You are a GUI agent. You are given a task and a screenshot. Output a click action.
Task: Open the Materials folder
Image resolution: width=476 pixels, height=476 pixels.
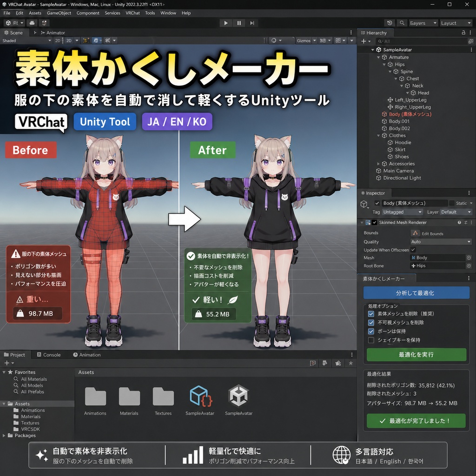129,401
